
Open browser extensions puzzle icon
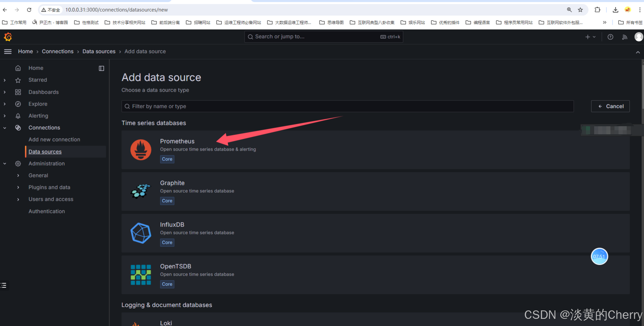pyautogui.click(x=597, y=10)
